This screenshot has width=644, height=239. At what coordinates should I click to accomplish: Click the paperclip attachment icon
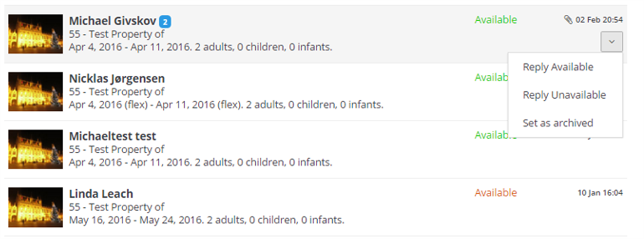tap(568, 20)
